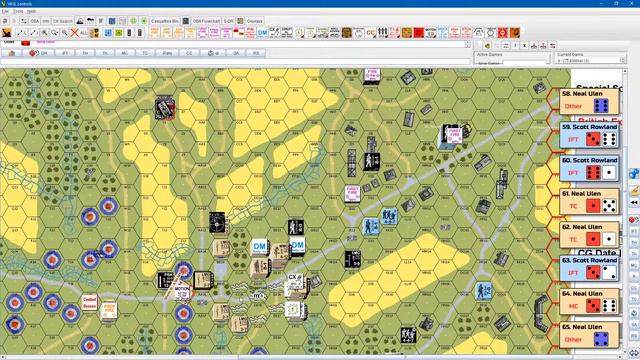640x360 pixels.
Task: Click the black gun counter with crosshair
Action: (217, 223)
